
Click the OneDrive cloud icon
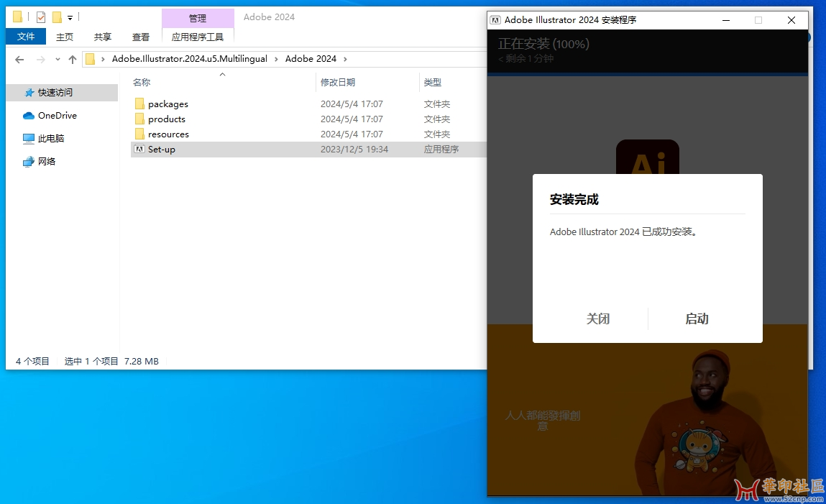coord(29,115)
